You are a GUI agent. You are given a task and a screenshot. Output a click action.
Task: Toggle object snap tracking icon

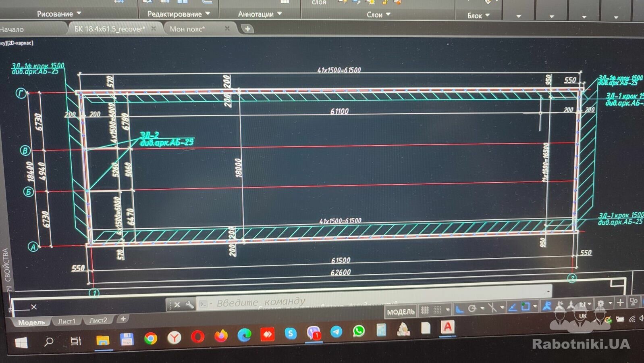pos(513,307)
